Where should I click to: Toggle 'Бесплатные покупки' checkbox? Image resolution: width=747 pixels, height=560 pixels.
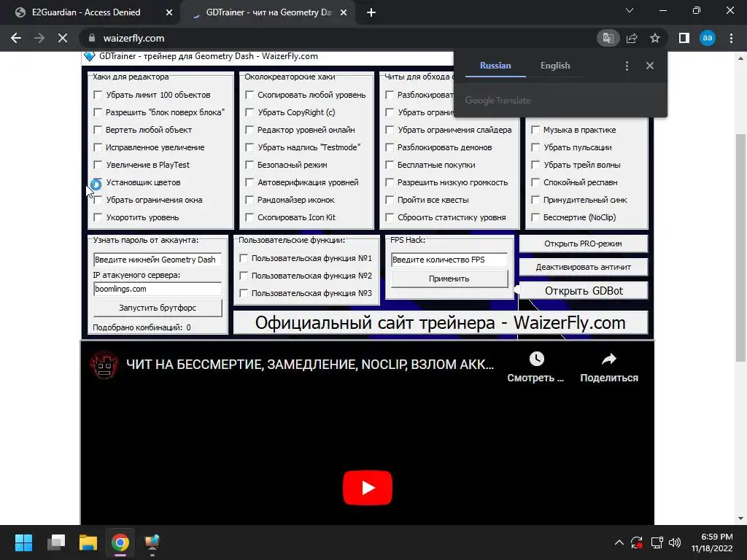coord(390,165)
